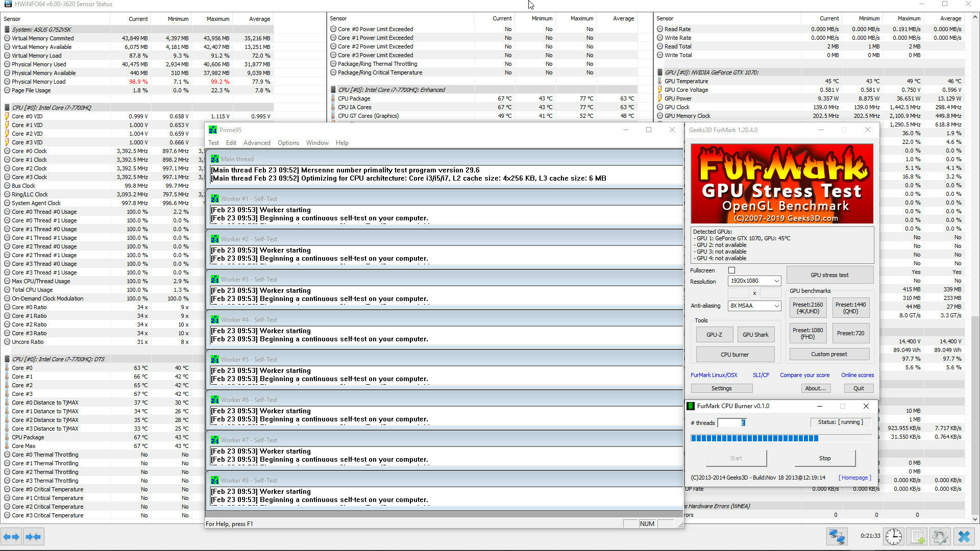Open the Prime95 Options menu

pos(288,143)
